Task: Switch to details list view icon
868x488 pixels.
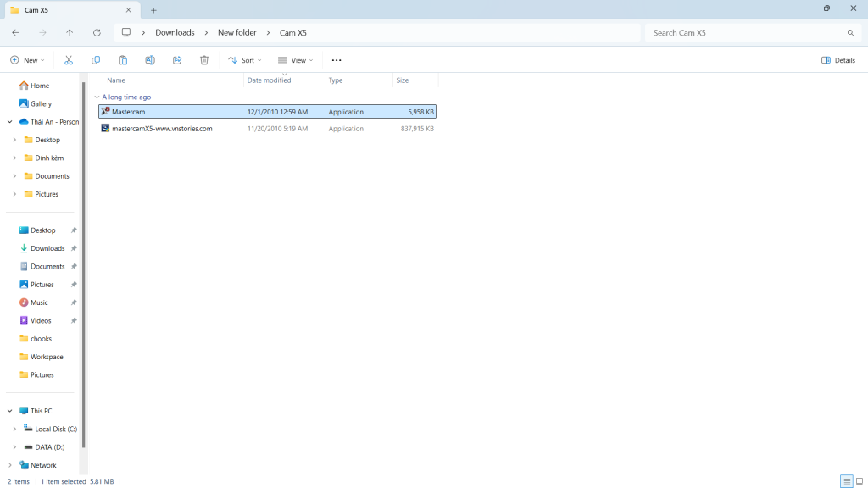Action: coord(847,481)
